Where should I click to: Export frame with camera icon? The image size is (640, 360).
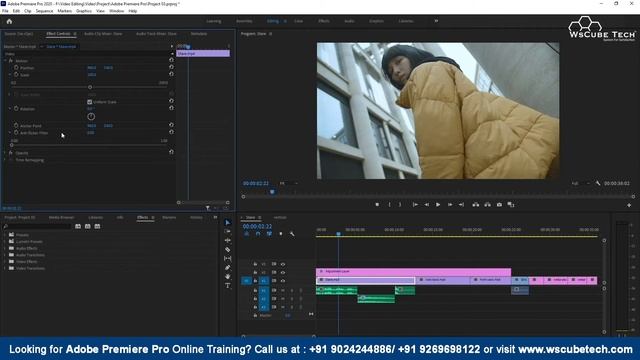499,204
